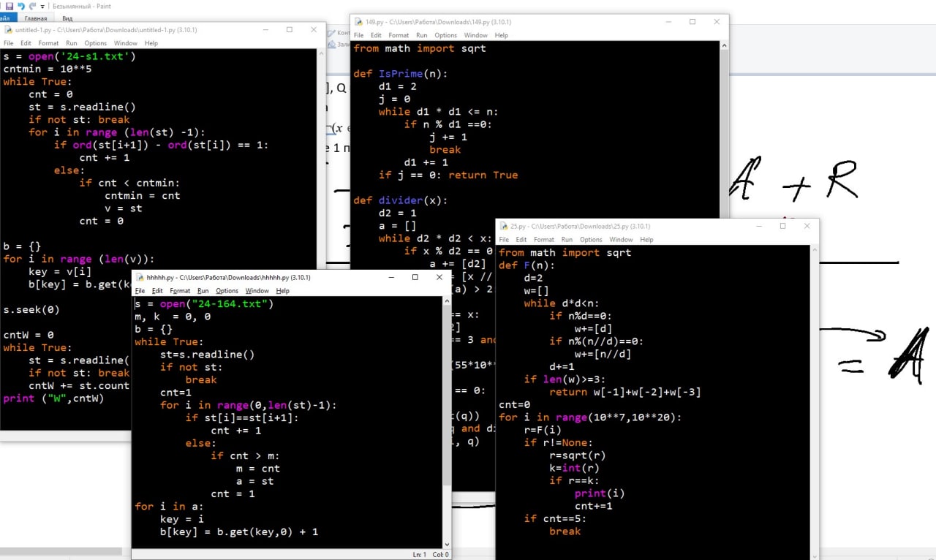Click the vertical scrollbar thumb in hhhhh.py

pos(447,396)
